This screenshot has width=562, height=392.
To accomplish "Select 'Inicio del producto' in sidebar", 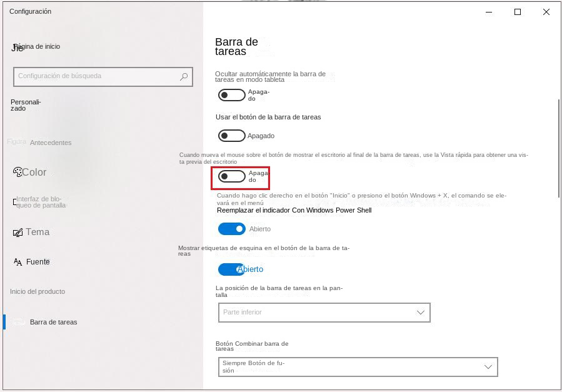I will pos(38,292).
